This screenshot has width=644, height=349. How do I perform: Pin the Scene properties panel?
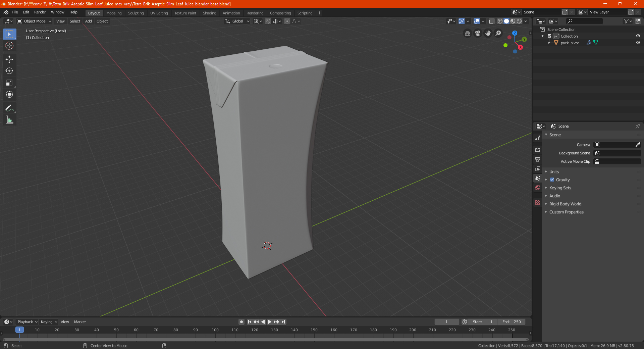[638, 126]
